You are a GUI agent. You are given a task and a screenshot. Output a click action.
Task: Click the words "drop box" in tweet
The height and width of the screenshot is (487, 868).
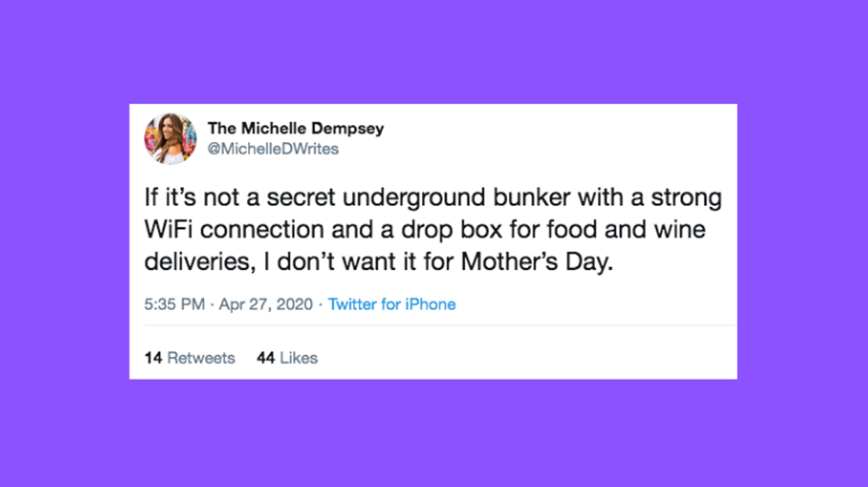(x=451, y=230)
